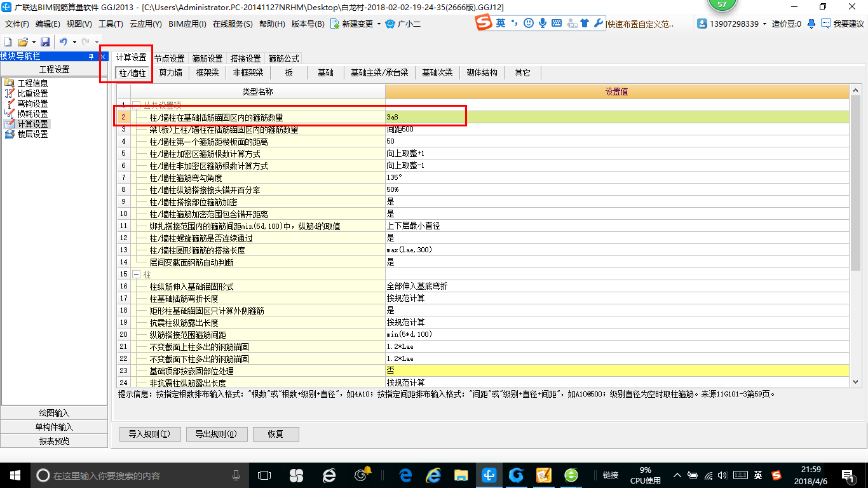This screenshot has height=488, width=868.
Task: Open 比重设置 in navigation tree
Action: click(32, 93)
